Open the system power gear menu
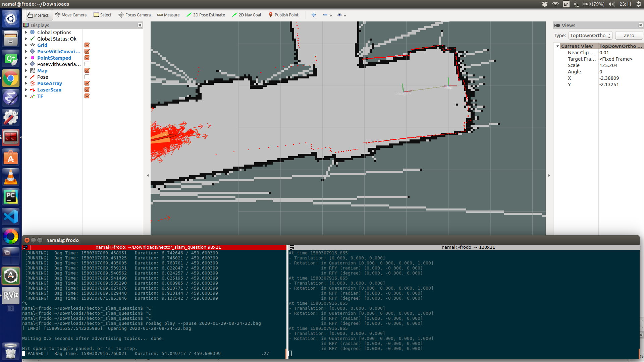This screenshot has width=644, height=362. pos(638,4)
